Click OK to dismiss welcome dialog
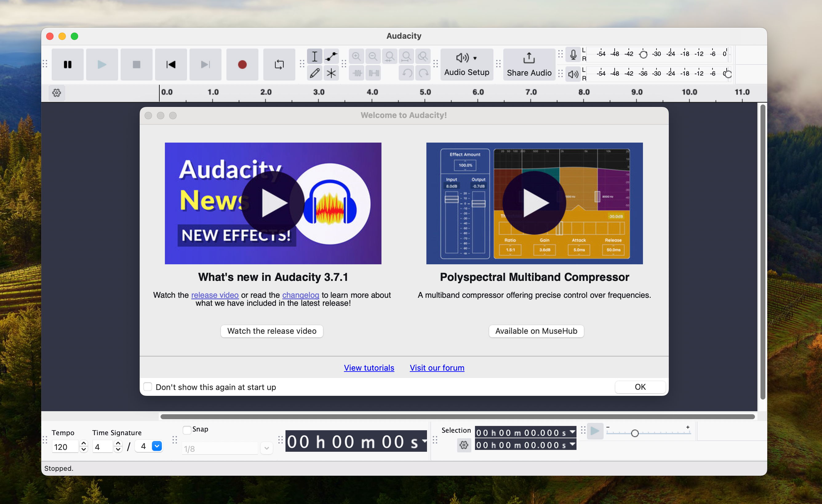Viewport: 822px width, 504px height. pos(640,387)
